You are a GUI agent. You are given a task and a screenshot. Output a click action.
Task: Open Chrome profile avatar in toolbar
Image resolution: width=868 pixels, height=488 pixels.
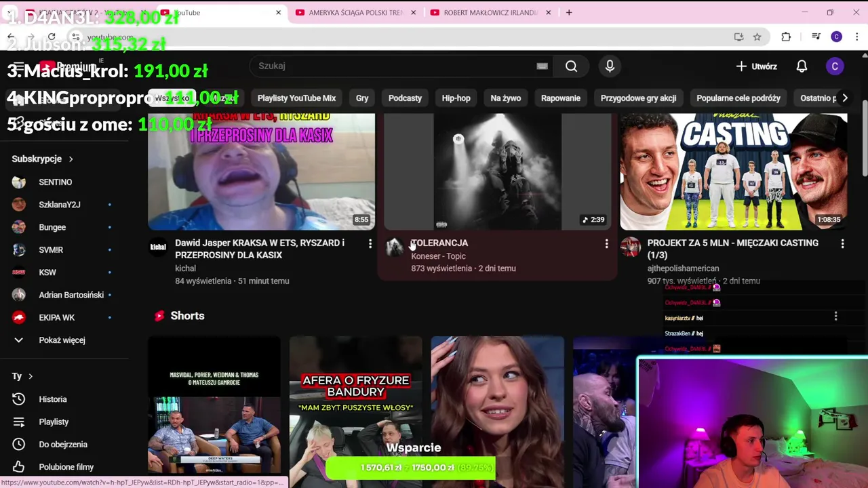tap(836, 37)
